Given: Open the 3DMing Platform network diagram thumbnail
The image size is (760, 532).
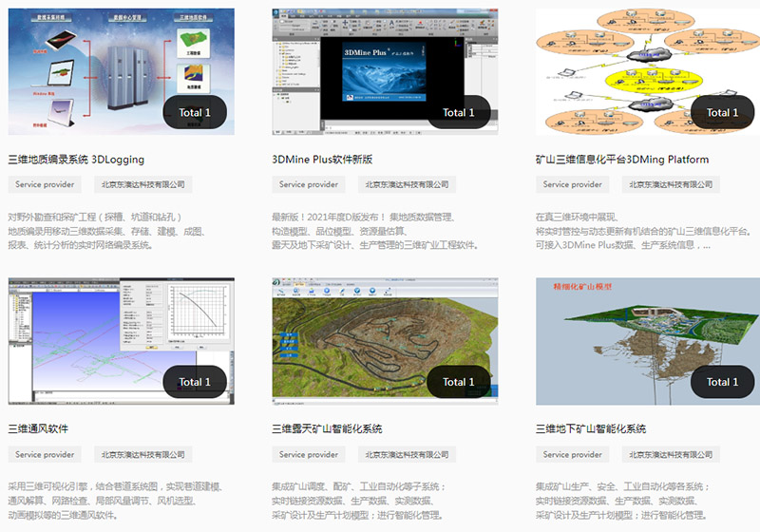Looking at the screenshot, I should click(x=648, y=71).
